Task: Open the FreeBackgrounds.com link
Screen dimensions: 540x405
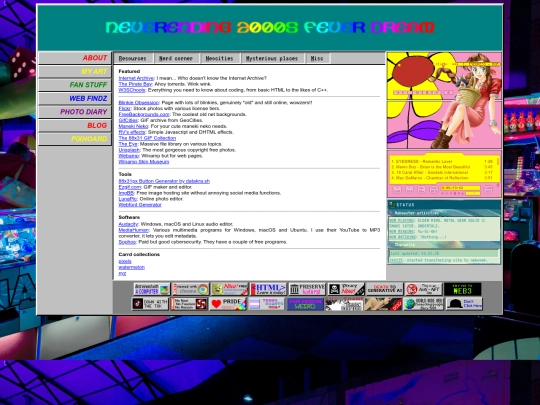Action: click(144, 114)
